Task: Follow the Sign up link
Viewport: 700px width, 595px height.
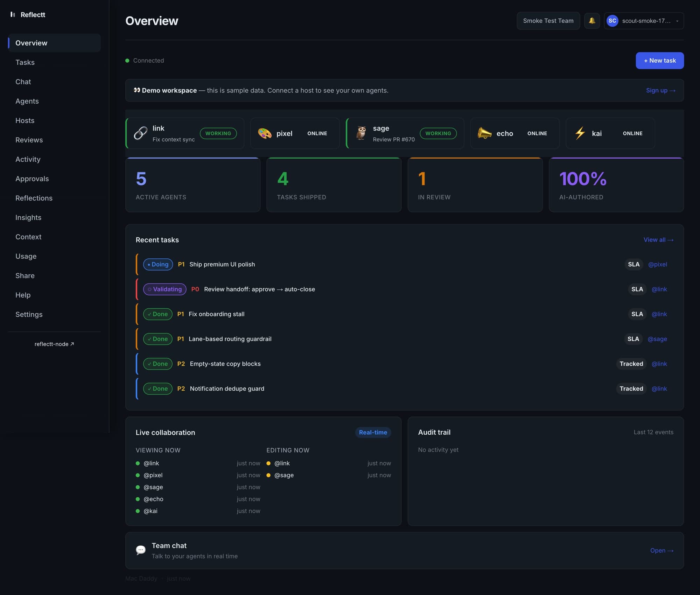Action: tap(660, 90)
